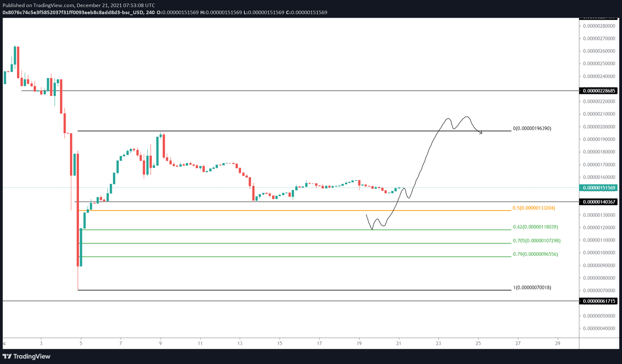Select the green 0.62 retracement line
This screenshot has height=364, width=622.
283,229
